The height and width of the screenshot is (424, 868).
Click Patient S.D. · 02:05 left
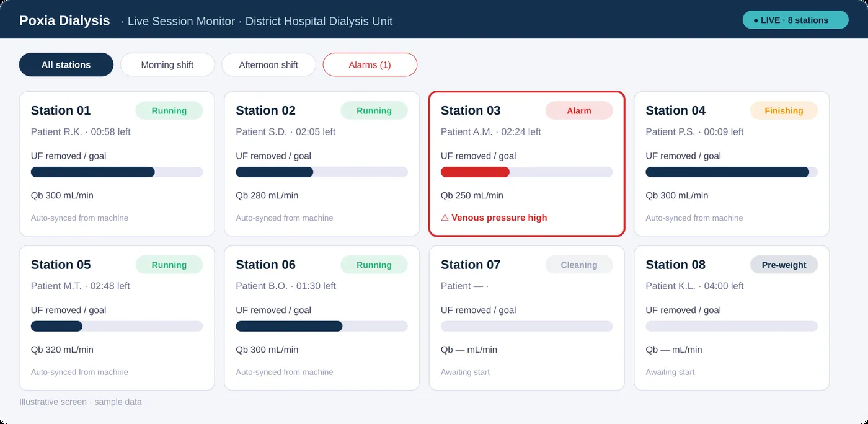click(286, 131)
